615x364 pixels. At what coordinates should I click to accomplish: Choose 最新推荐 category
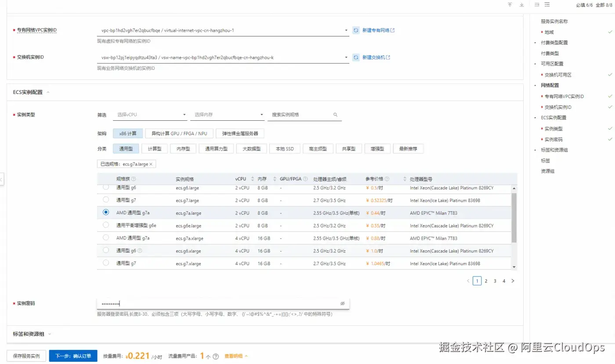pyautogui.click(x=408, y=149)
